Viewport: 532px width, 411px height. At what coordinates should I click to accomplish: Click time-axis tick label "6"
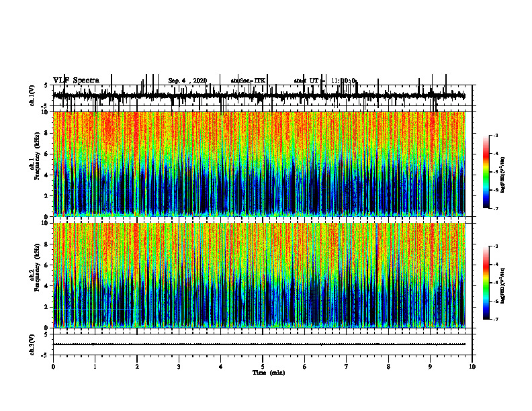click(305, 367)
